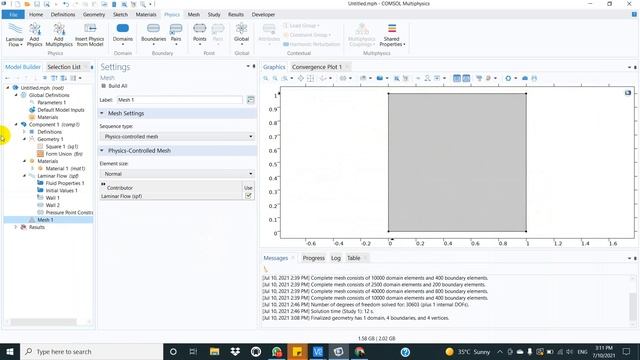Click the print icon in Graphics toolbar
This screenshot has width=640, height=360.
pos(534,78)
